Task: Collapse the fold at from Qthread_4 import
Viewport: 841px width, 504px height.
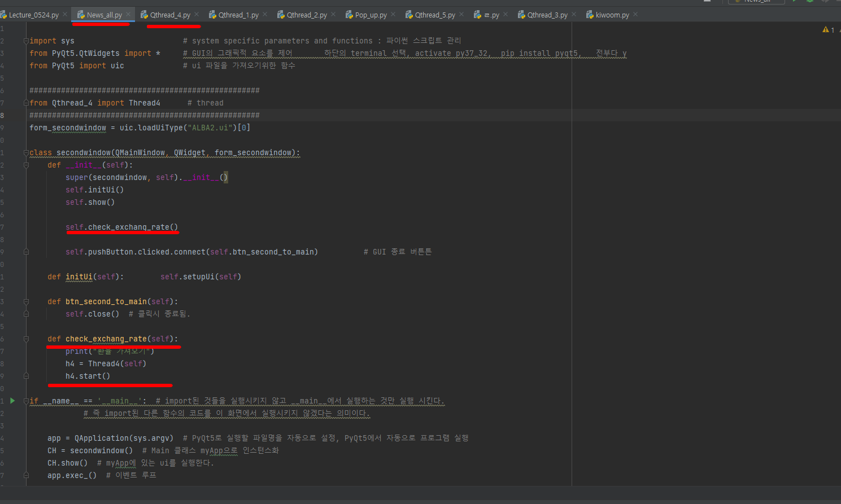Action: pos(26,103)
